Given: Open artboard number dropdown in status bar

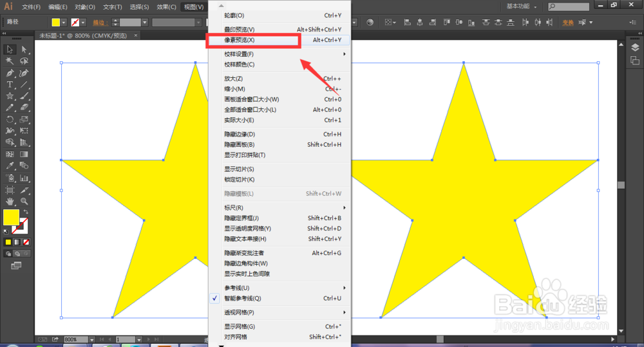Looking at the screenshot, I should pyautogui.click(x=139, y=340).
